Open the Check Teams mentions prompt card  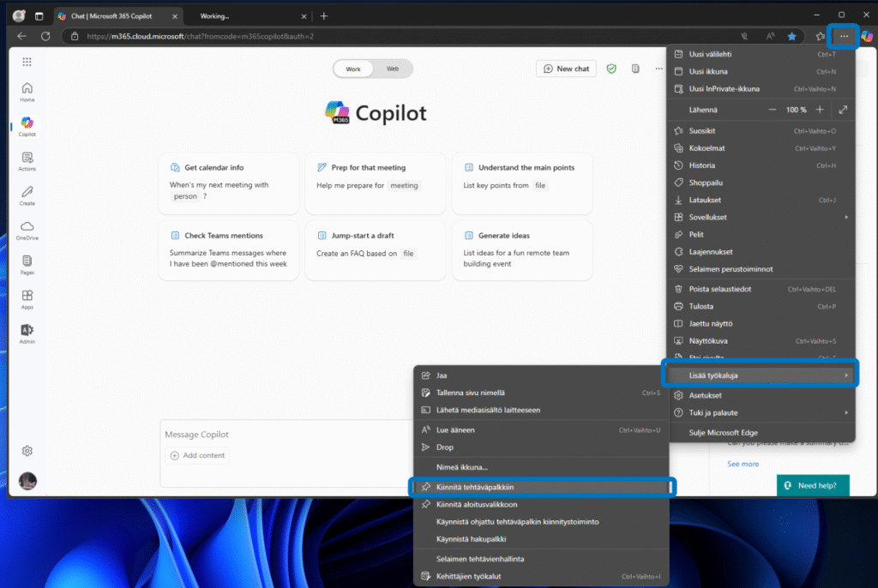[x=228, y=250]
